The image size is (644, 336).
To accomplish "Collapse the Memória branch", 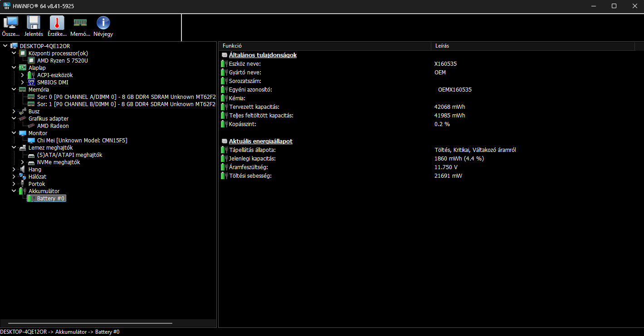I will [14, 89].
